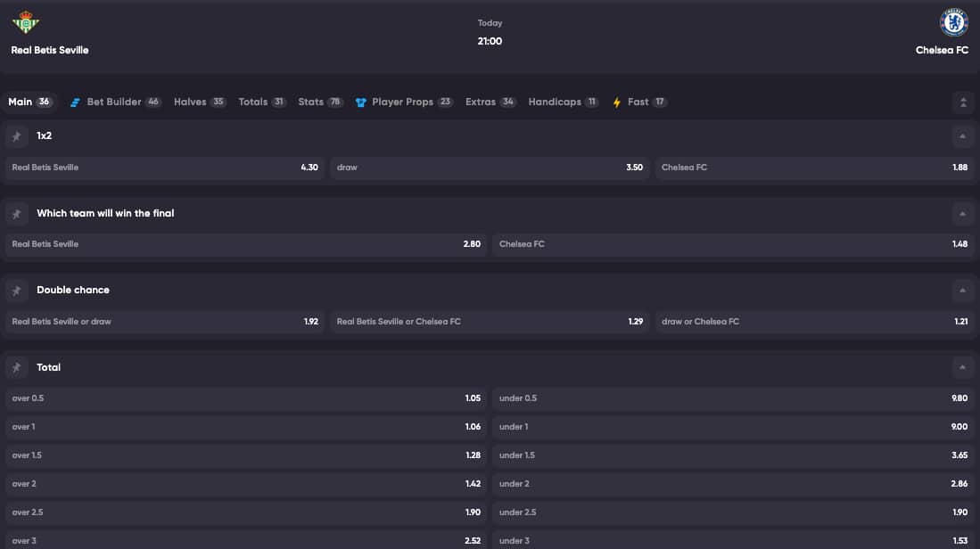980x549 pixels.
Task: Collapse the Which team will win the final section
Action: point(962,214)
